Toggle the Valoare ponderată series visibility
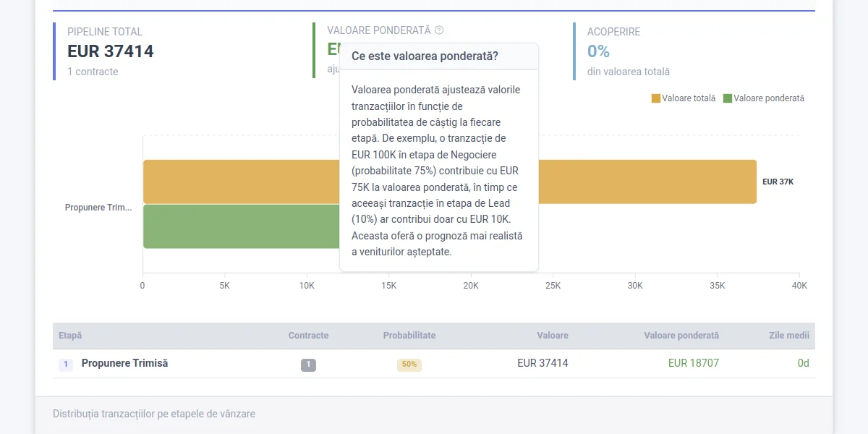Viewport: 868px width, 434px height. [x=765, y=98]
